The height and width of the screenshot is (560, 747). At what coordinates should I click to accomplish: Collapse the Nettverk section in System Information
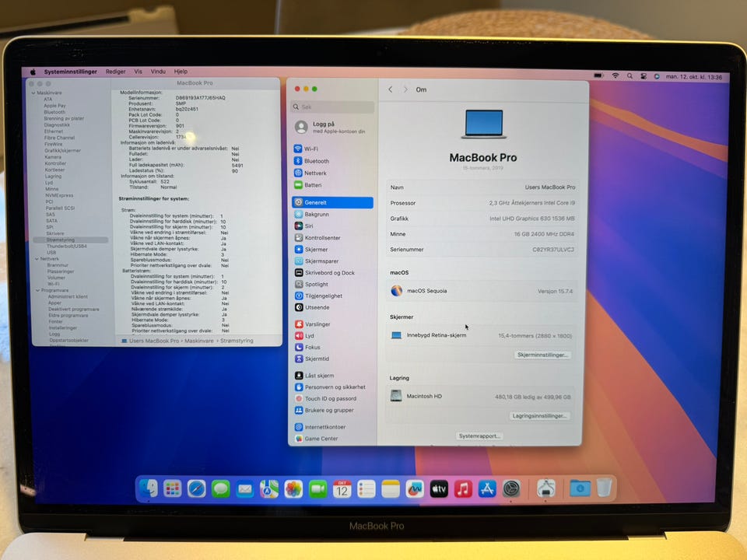37,259
